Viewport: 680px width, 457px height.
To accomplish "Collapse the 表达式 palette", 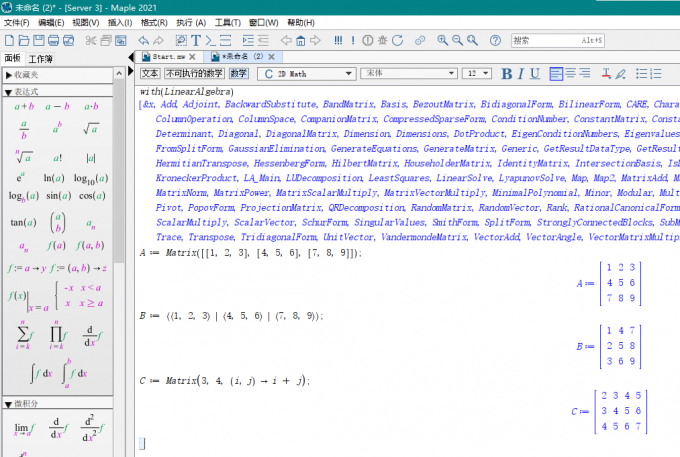I will (x=8, y=92).
